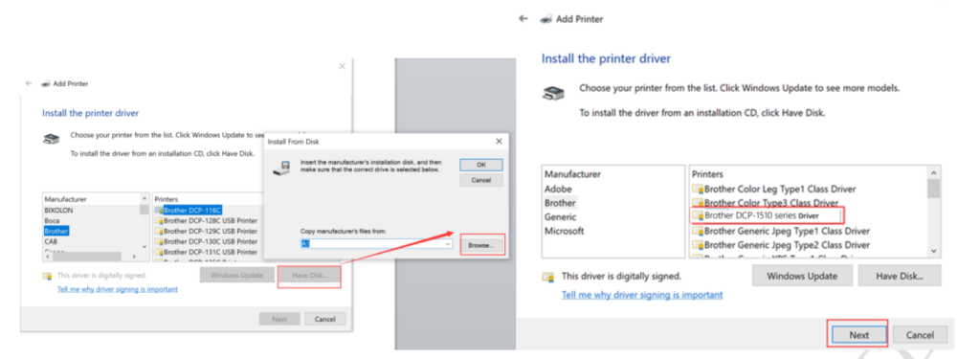Click driver icon beside Brother DCP-128C
Viewport: 980px width, 359px height.
[x=159, y=221]
